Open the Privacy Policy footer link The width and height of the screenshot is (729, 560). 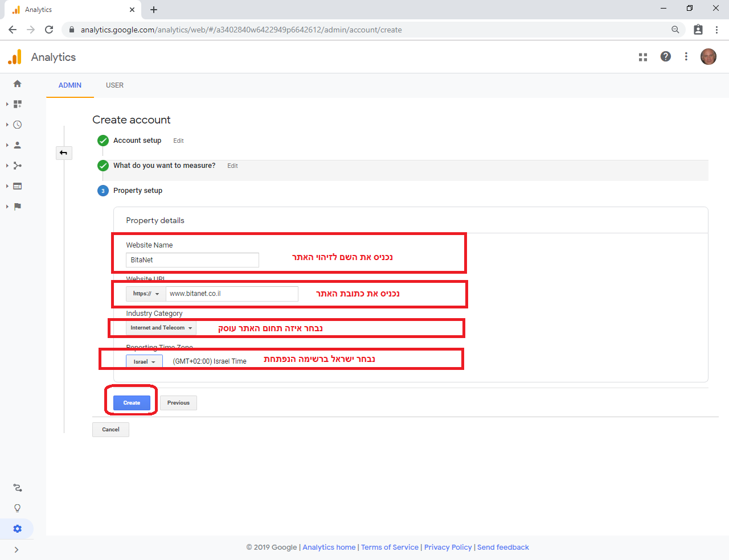coord(448,547)
